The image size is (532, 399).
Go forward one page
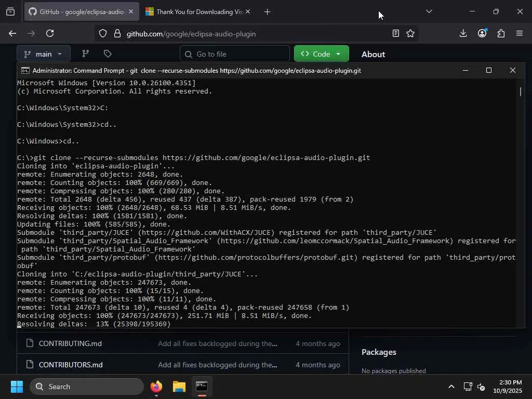pos(31,33)
